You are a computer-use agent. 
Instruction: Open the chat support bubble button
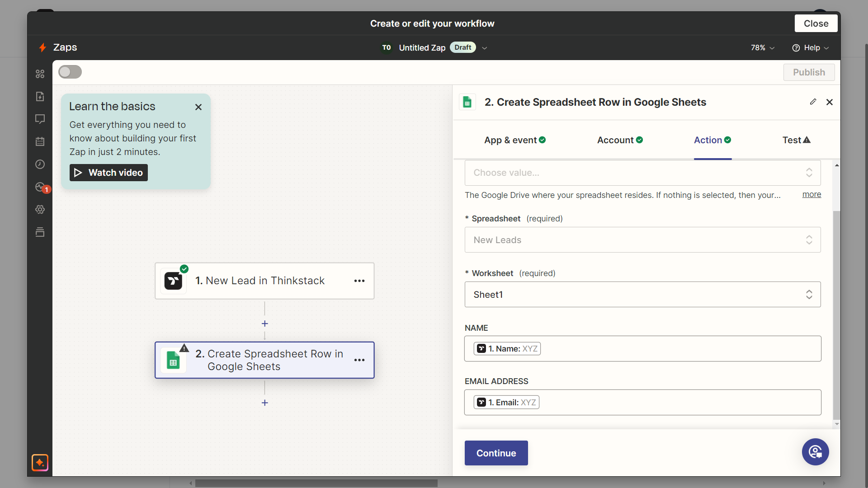click(816, 451)
